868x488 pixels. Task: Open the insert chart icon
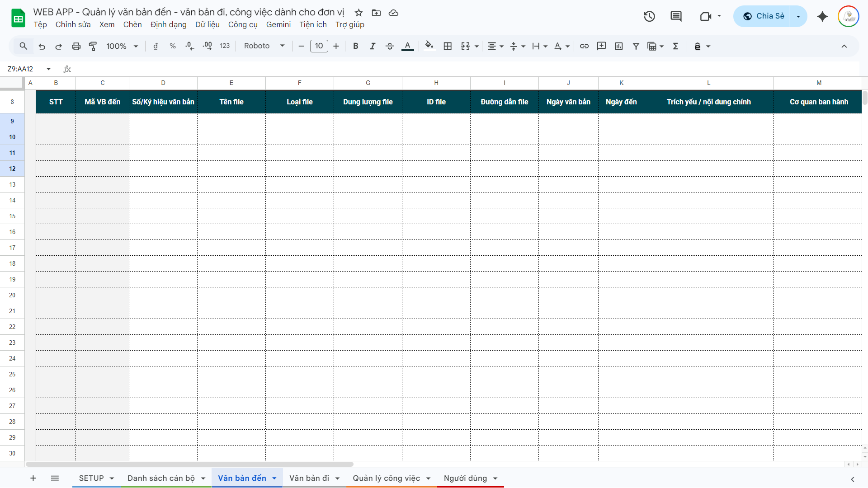[x=619, y=46]
